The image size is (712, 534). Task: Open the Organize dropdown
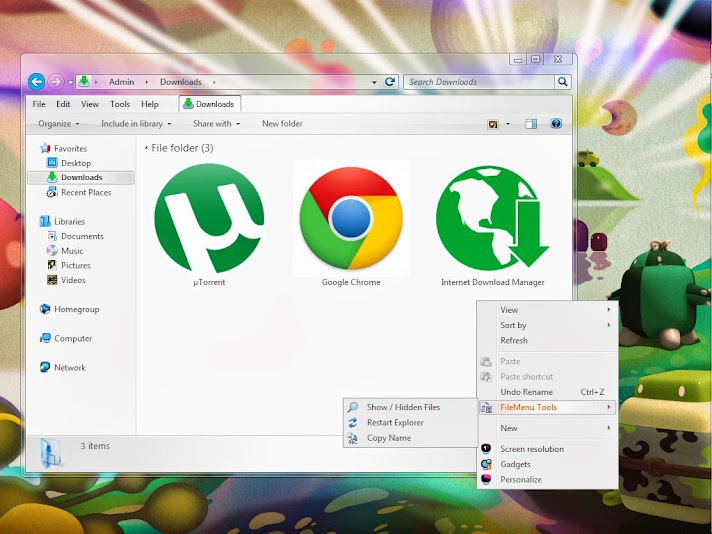point(59,124)
